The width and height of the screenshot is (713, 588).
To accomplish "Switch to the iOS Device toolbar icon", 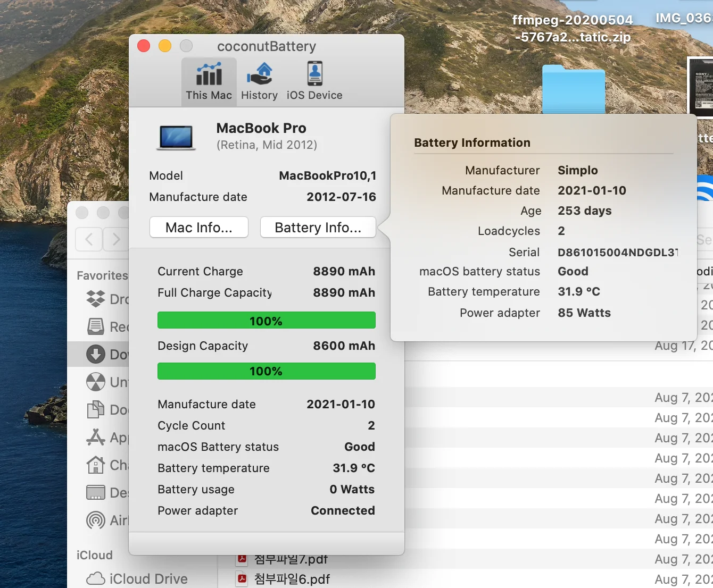I will click(314, 81).
